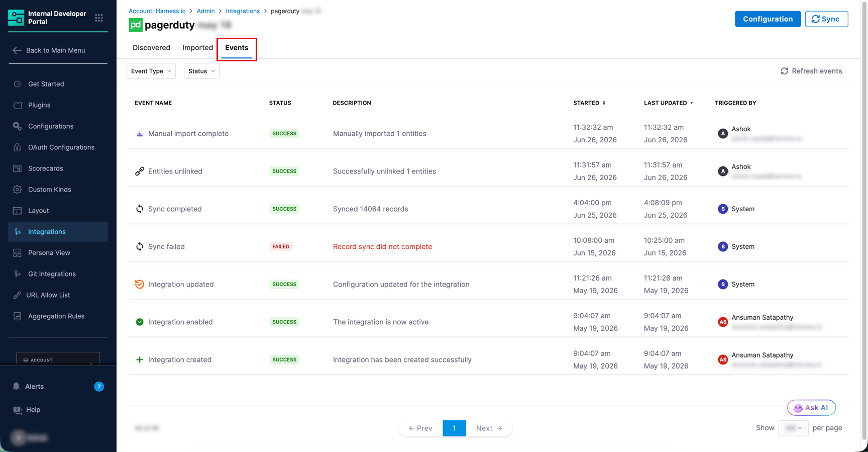Viewport: 868px width, 452px height.
Task: Click the Manual import complete icon
Action: 140,133
